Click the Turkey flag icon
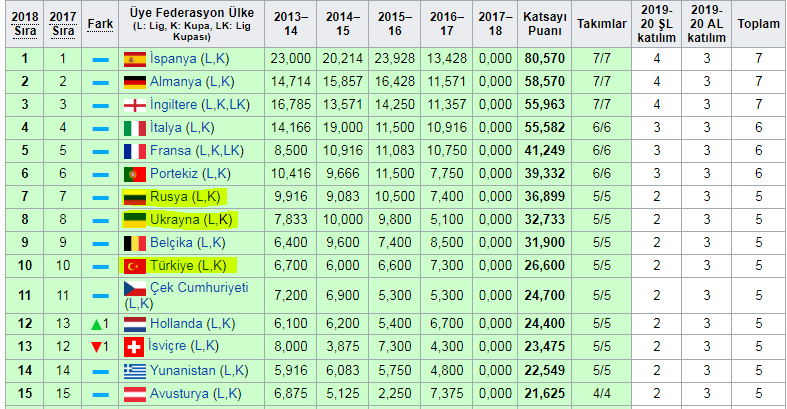The width and height of the screenshot is (787, 409). (x=135, y=265)
